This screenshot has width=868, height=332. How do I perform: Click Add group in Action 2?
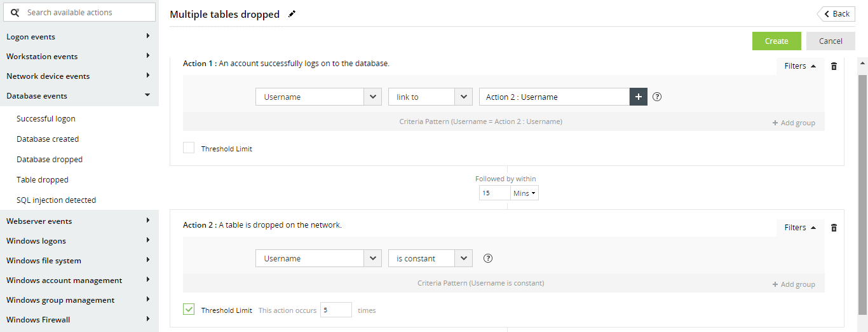coord(794,284)
